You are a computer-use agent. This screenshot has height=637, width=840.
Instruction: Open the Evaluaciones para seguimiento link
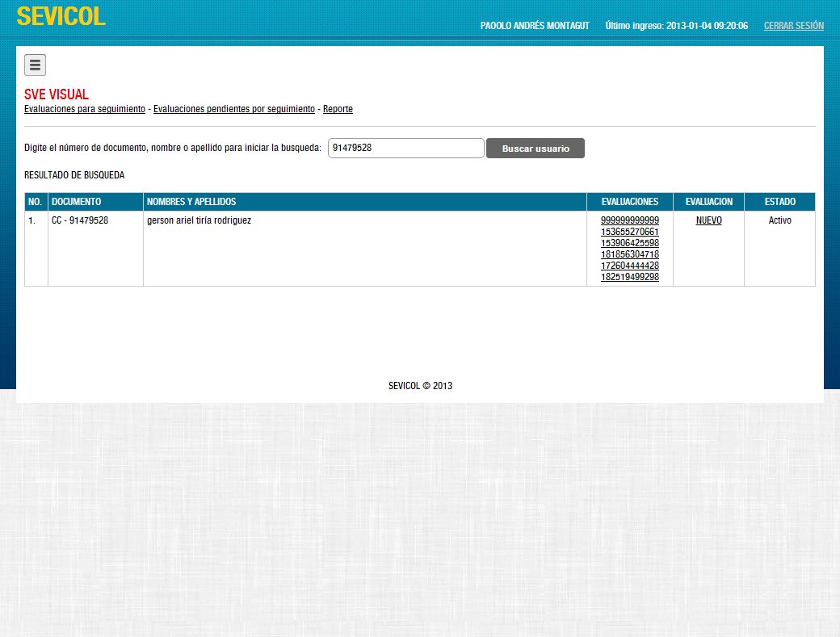(x=84, y=109)
